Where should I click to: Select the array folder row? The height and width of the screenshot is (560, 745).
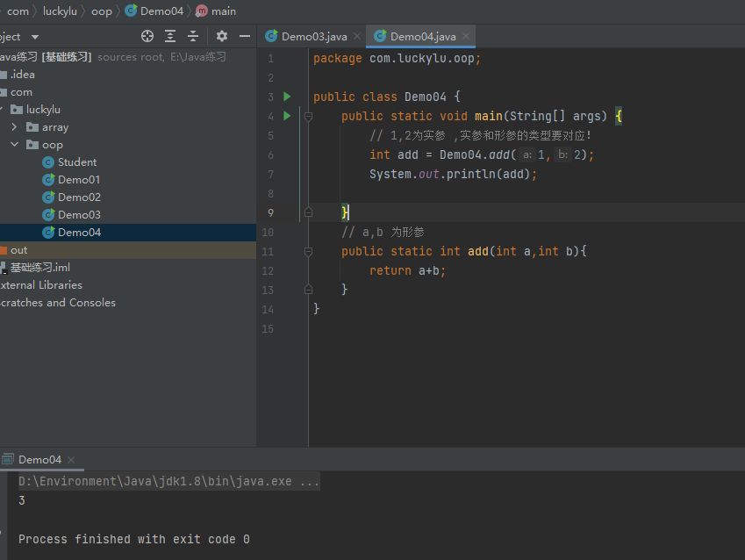click(128, 127)
